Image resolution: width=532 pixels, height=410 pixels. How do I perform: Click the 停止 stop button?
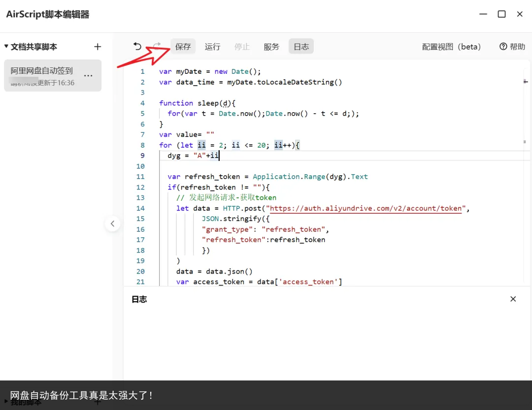[242, 46]
